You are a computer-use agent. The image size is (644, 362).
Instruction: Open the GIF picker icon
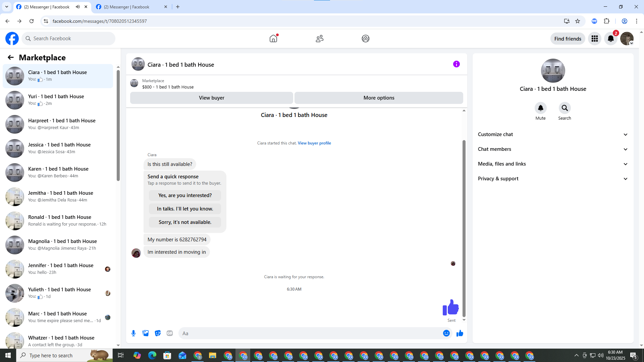(x=170, y=333)
